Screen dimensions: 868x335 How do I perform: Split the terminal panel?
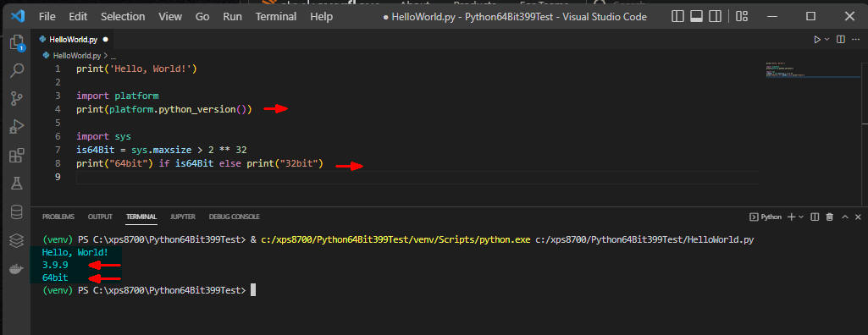(x=815, y=217)
